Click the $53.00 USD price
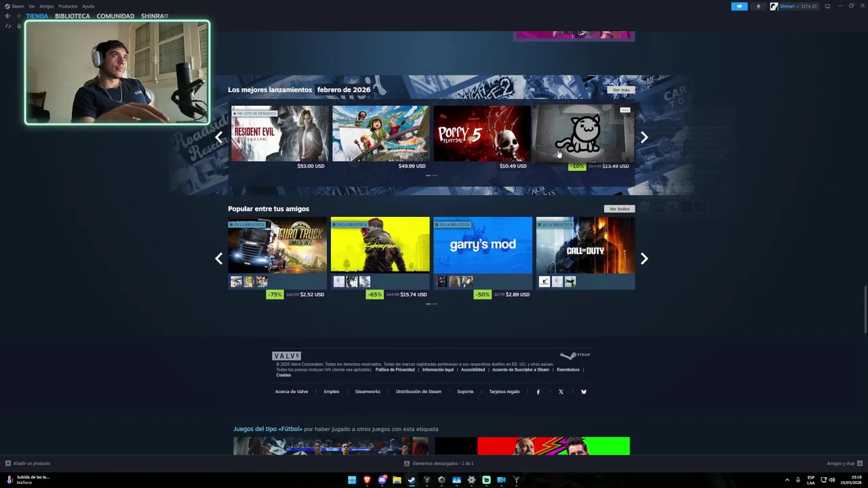868x488 pixels. click(311, 166)
